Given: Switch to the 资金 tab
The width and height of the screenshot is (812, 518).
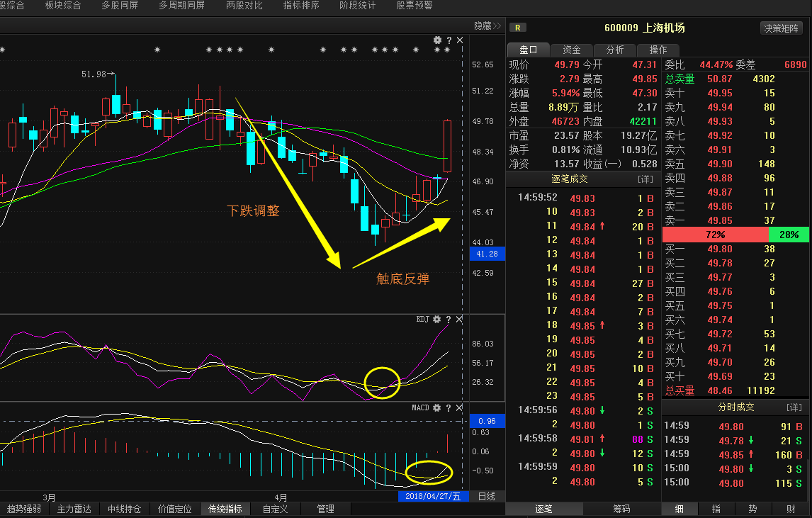Looking at the screenshot, I should pos(572,50).
